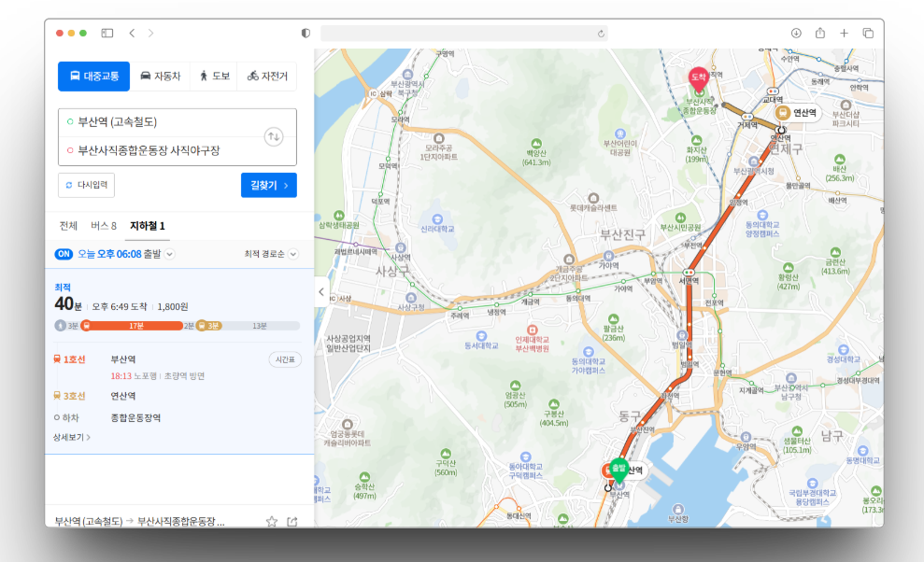Open the 시간표 timetable for line 1
This screenshot has height=562, width=924.
pos(283,358)
